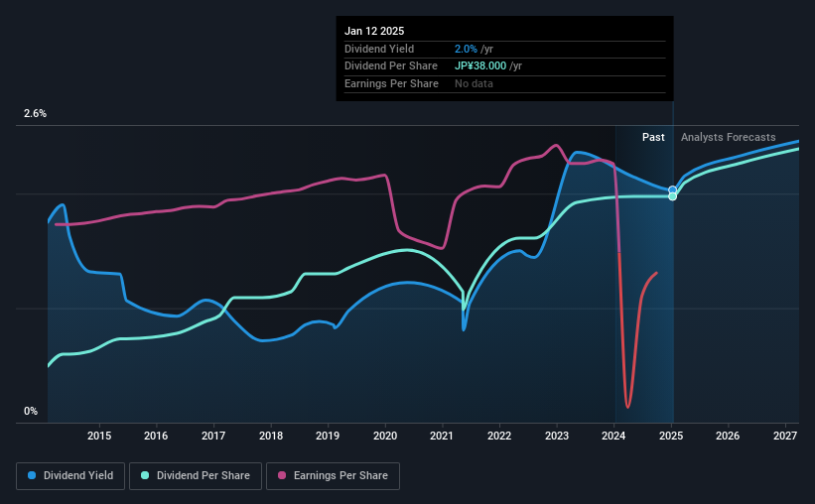
Task: Click the 2026 x-axis label
Action: (x=728, y=436)
